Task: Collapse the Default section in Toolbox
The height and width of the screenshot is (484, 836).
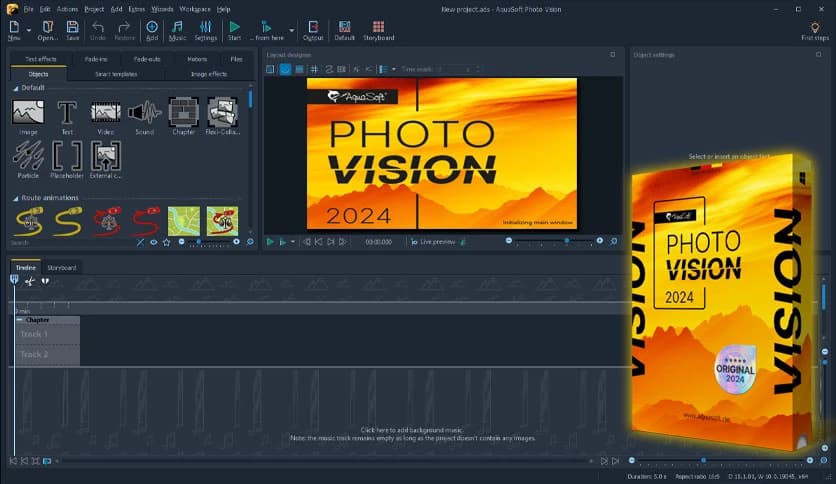Action: [15, 88]
